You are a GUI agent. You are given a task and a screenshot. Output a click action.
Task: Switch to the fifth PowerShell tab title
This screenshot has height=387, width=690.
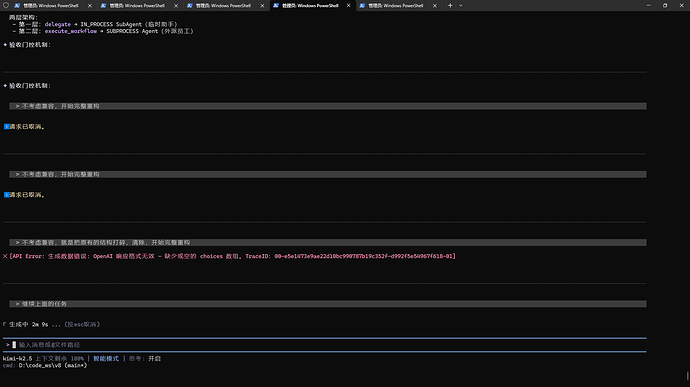click(x=396, y=6)
